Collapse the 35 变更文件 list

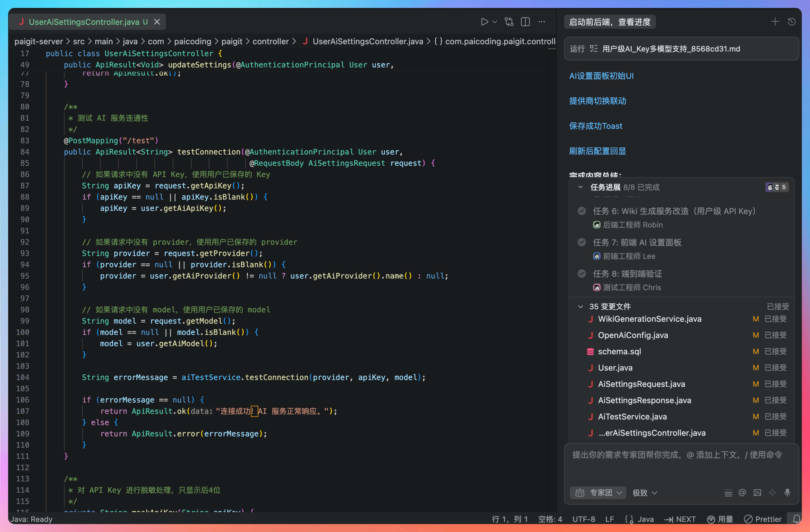coord(581,306)
